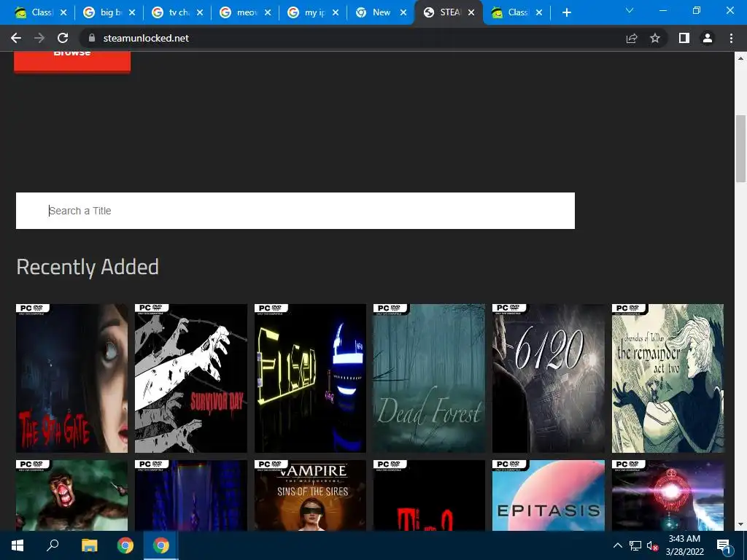The width and height of the screenshot is (747, 560).
Task: Go back to the previous page
Action: coord(16,38)
